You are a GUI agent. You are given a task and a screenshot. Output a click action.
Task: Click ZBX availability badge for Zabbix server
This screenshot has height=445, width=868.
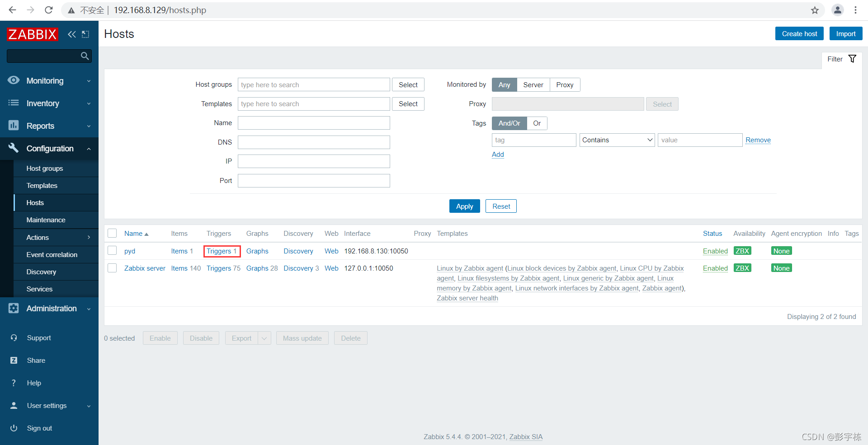pyautogui.click(x=742, y=268)
